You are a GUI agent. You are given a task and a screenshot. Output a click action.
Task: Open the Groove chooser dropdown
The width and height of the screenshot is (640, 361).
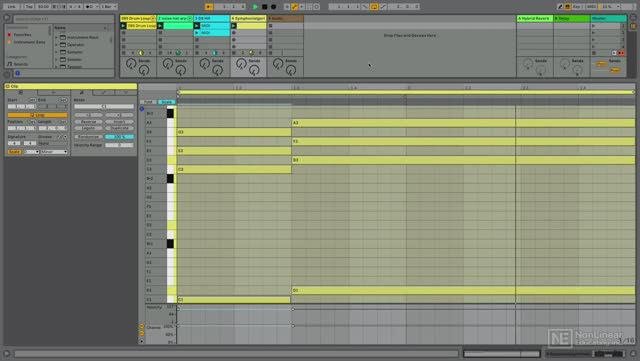[52, 143]
